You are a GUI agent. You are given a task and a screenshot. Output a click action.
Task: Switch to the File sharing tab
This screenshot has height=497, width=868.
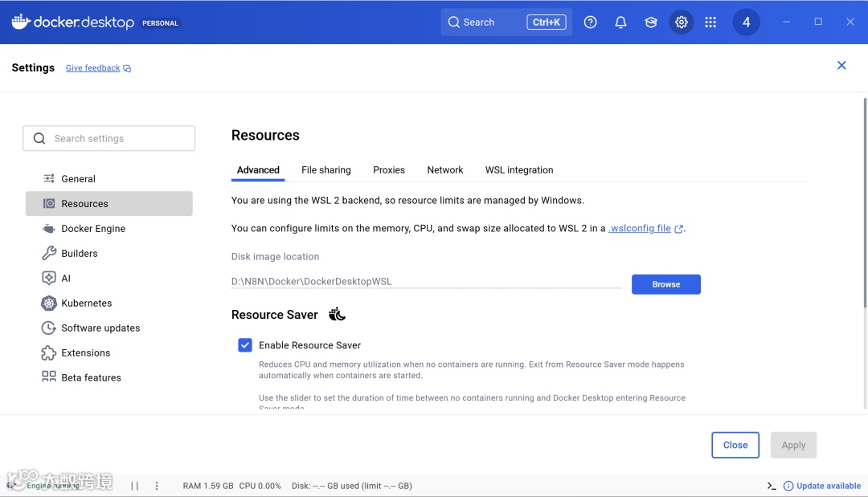pos(326,169)
